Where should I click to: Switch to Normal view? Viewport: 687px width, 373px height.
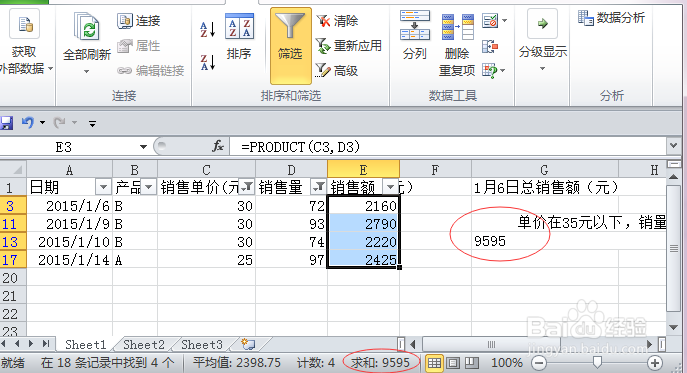[x=434, y=363]
